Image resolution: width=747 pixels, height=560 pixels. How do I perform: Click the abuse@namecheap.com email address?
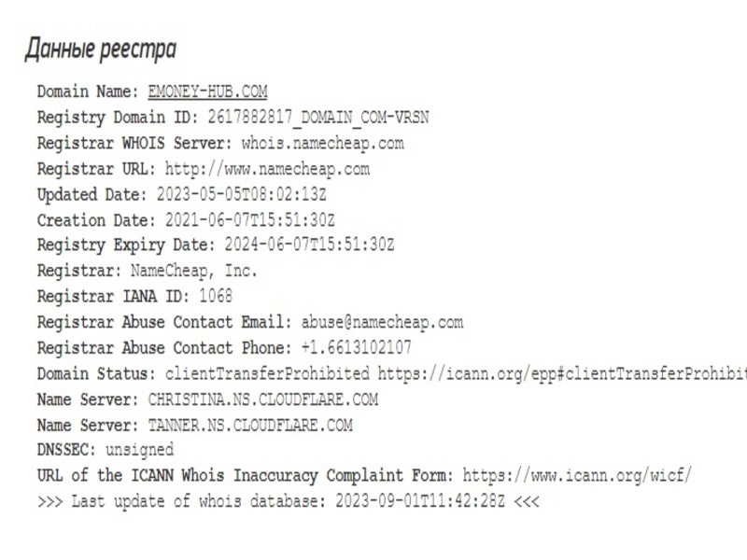click(381, 322)
